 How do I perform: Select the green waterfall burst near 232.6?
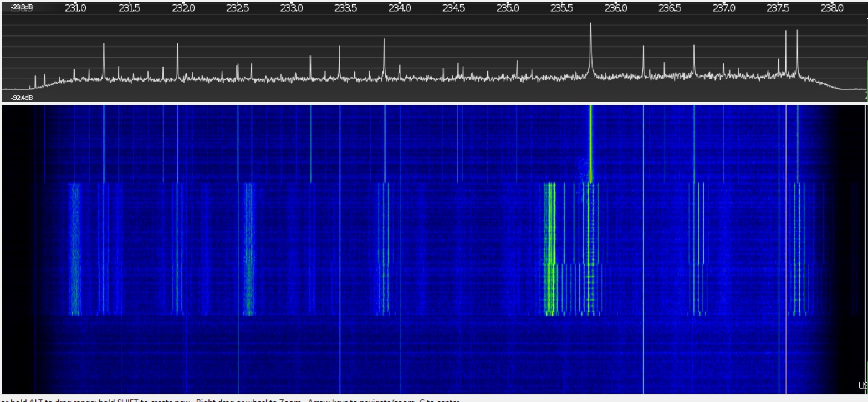(x=248, y=249)
